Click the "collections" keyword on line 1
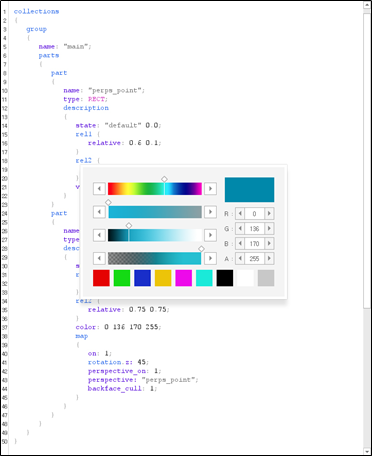The image size is (372, 456). [x=36, y=11]
